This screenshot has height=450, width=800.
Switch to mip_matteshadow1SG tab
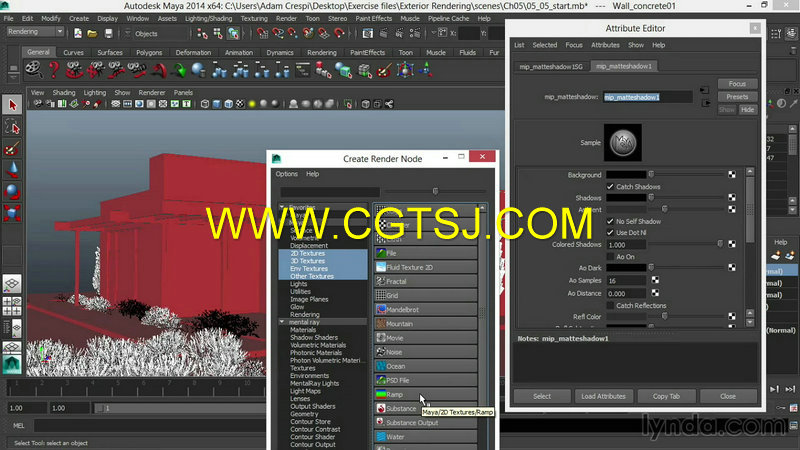point(551,67)
